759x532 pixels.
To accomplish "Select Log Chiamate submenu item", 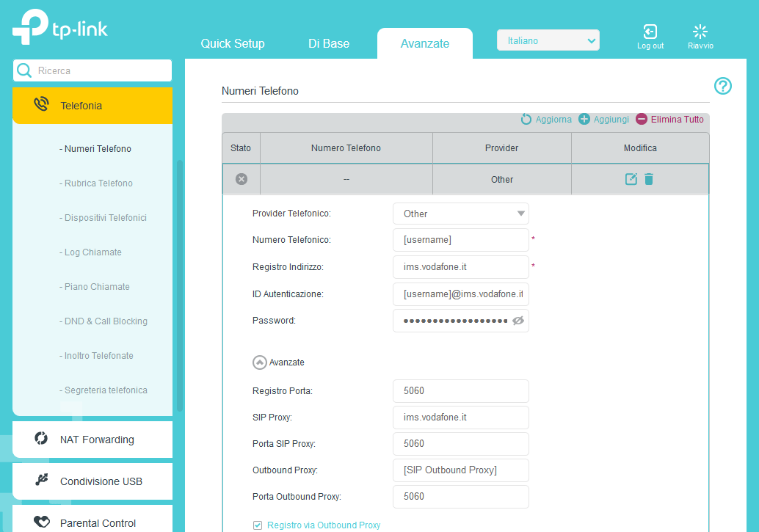I will click(x=90, y=252).
